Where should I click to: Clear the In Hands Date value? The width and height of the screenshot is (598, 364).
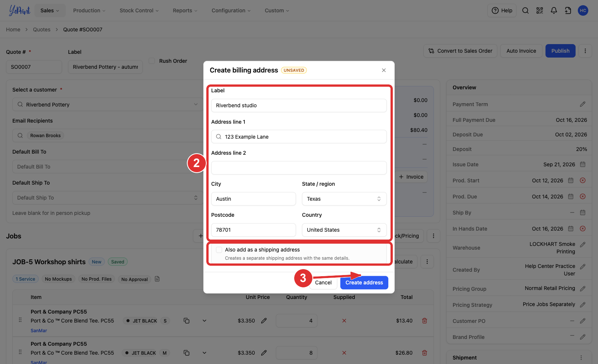(x=583, y=229)
